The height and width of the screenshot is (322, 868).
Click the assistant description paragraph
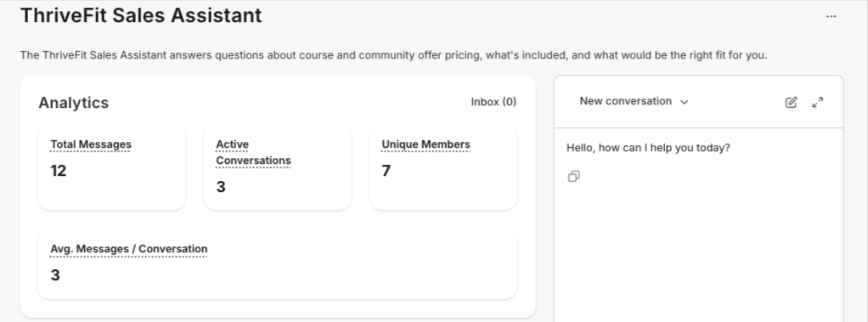click(x=393, y=55)
